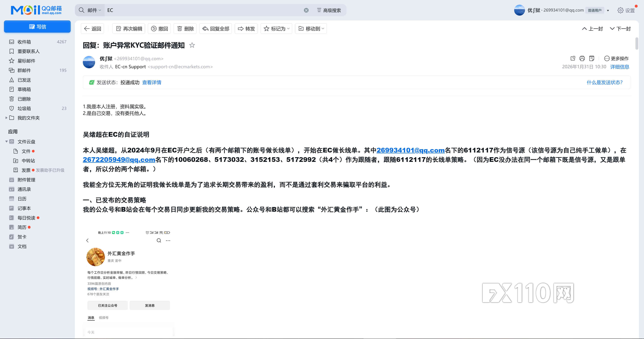Click the 应用 section heading
The height and width of the screenshot is (339, 644).
pyautogui.click(x=13, y=132)
